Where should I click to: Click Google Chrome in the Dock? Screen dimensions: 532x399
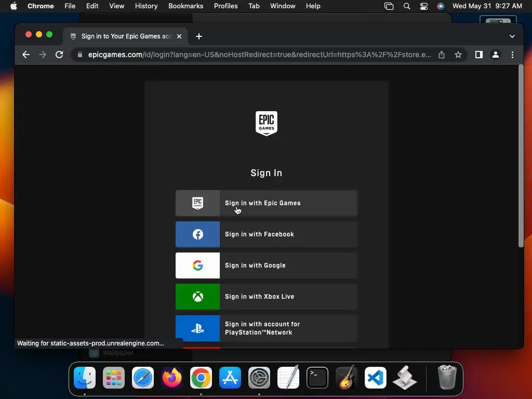201,378
